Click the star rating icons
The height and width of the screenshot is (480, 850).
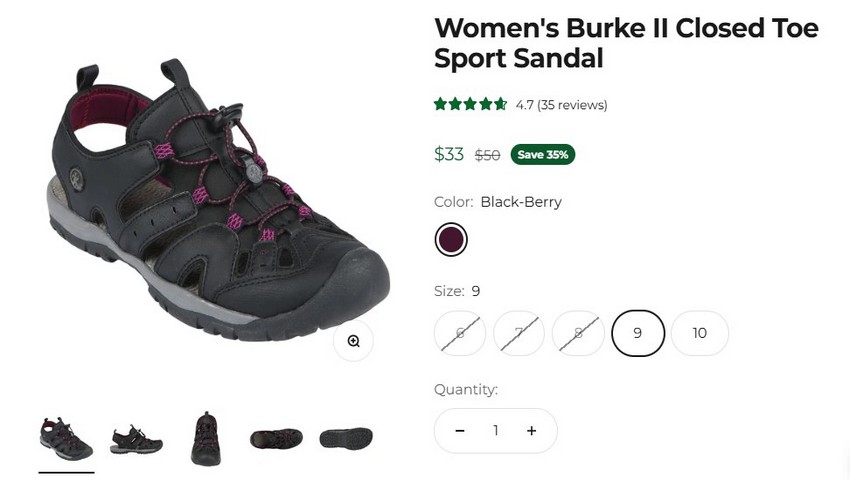point(470,104)
